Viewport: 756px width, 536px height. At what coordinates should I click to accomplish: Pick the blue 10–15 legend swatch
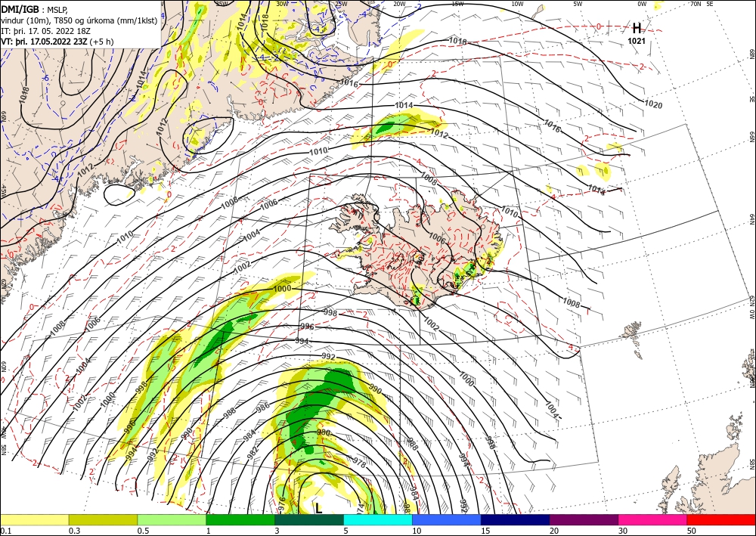pyautogui.click(x=447, y=519)
